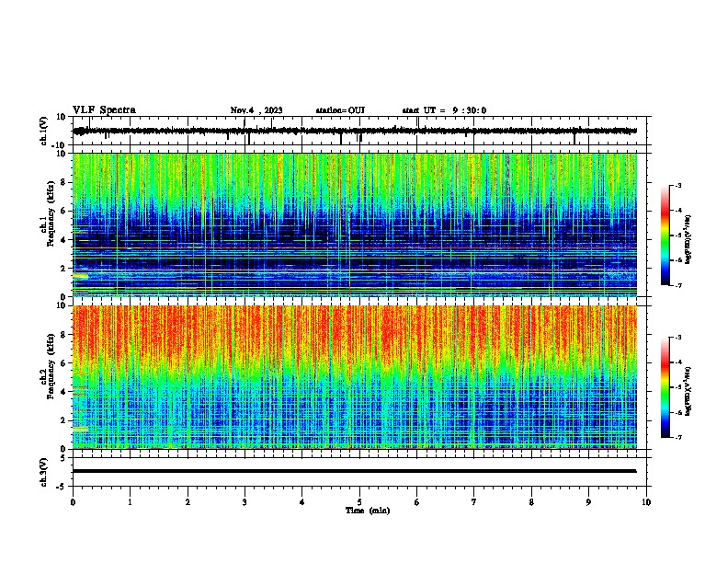728x563 pixels.
Task: Click the '9' tick on the time axis
Action: point(588,502)
